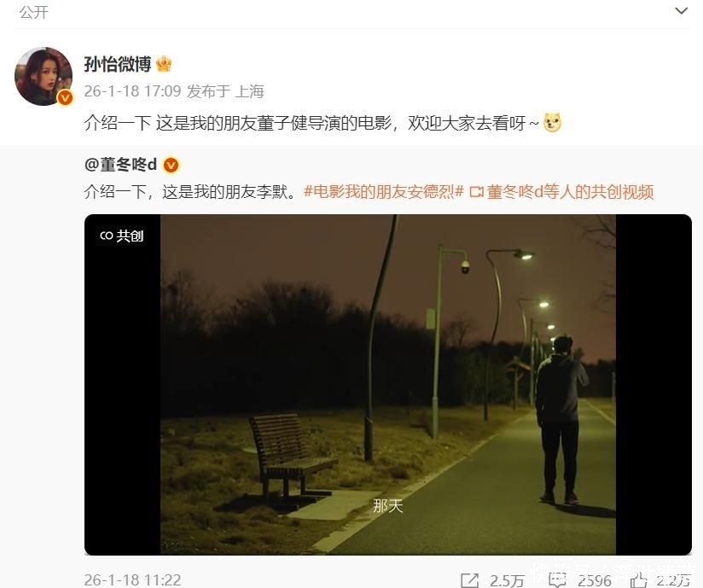Click the 孙怡微博 profile avatar
703x588 pixels.
44,77
